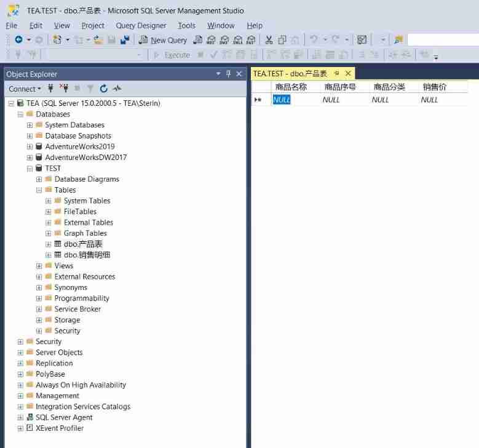Screen dimensions: 479x448
Task: Click the Copy icon in toolbar
Action: 282,40
